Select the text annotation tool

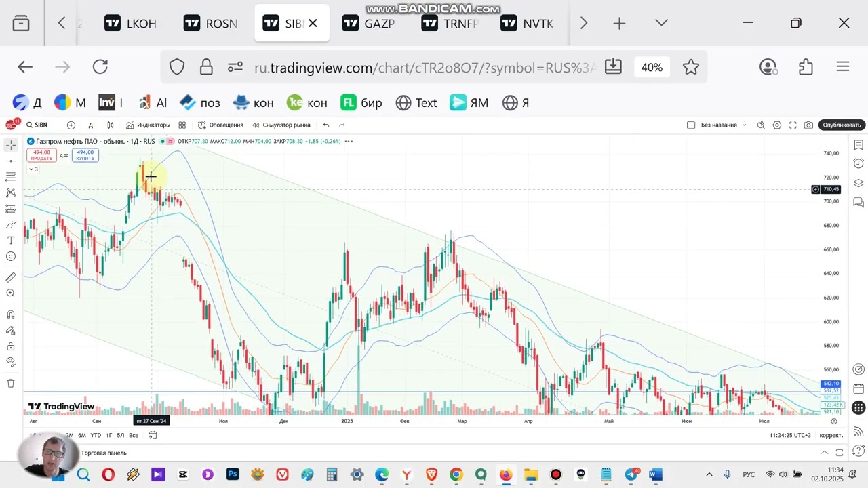(11, 241)
